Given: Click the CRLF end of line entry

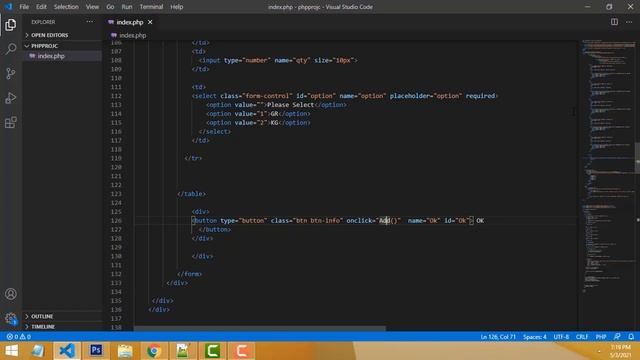Looking at the screenshot, I should click(x=582, y=337).
